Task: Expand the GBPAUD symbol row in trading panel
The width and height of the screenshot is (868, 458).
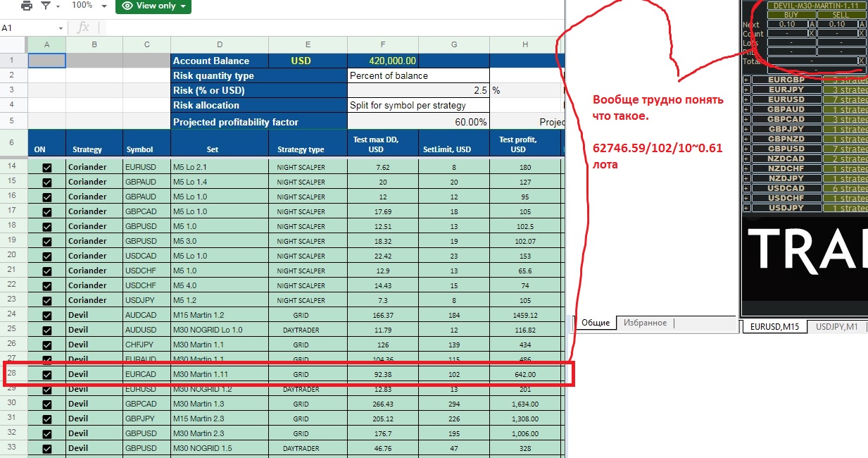Action: coord(746,109)
